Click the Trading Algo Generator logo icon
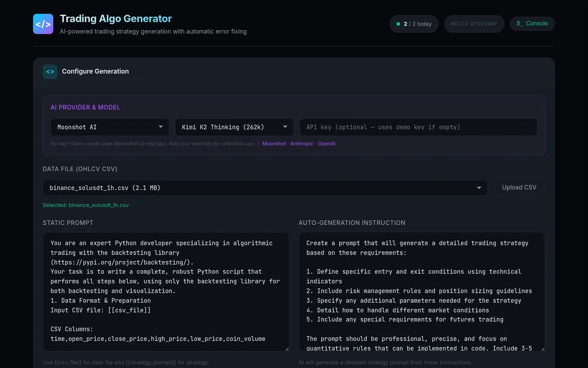The image size is (588, 368). point(43,24)
